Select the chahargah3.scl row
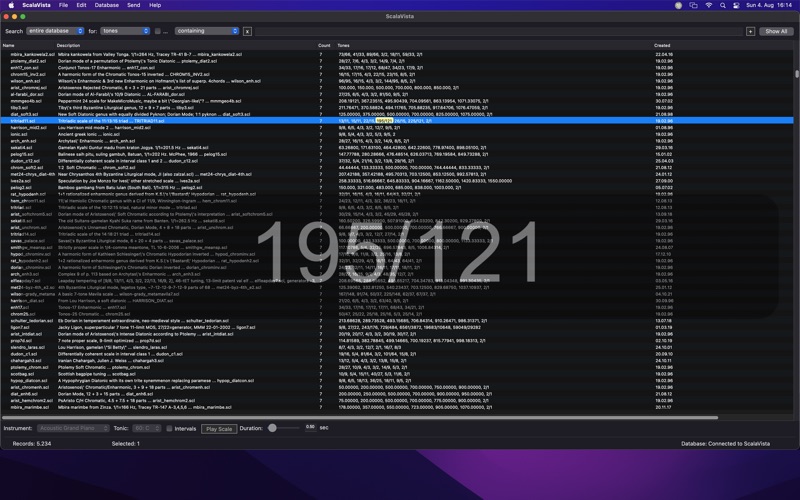Screen dimensions: 800x500 [x=397, y=361]
